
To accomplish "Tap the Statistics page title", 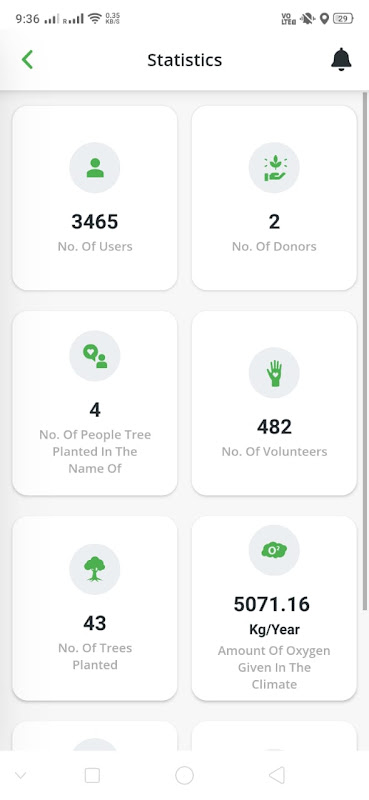I will [x=185, y=60].
